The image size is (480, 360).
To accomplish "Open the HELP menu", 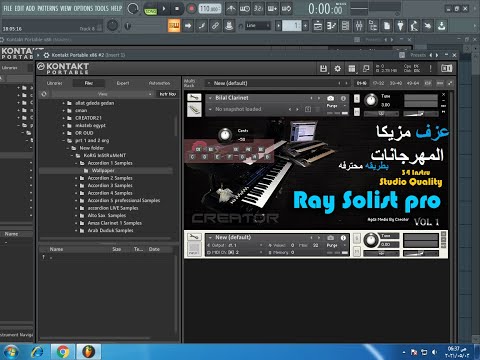I will pos(116,8).
